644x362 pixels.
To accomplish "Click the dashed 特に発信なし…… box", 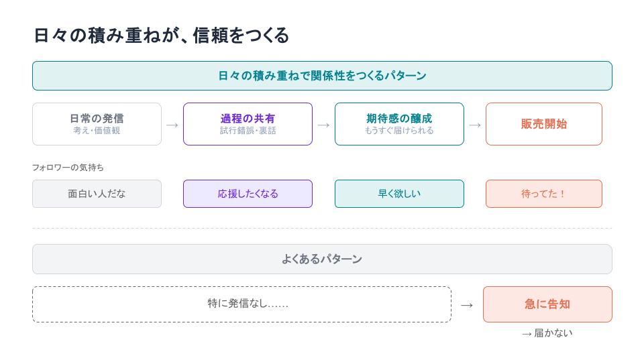I will pos(242,304).
